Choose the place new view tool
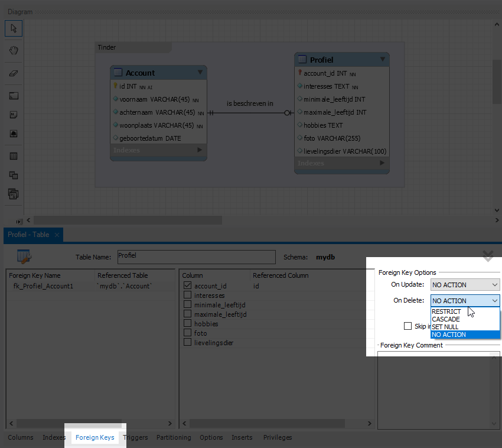Screen dimensions: 502x448 click(13, 174)
